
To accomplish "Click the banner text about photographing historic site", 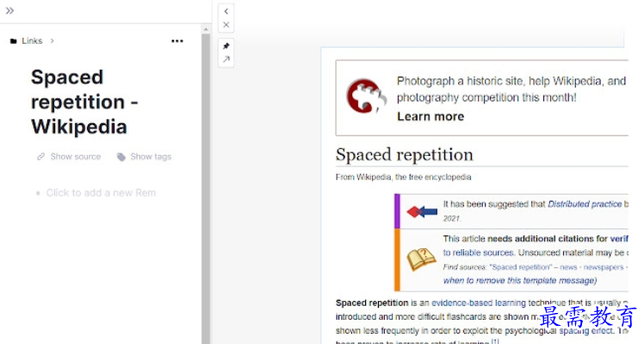I will pos(511,90).
